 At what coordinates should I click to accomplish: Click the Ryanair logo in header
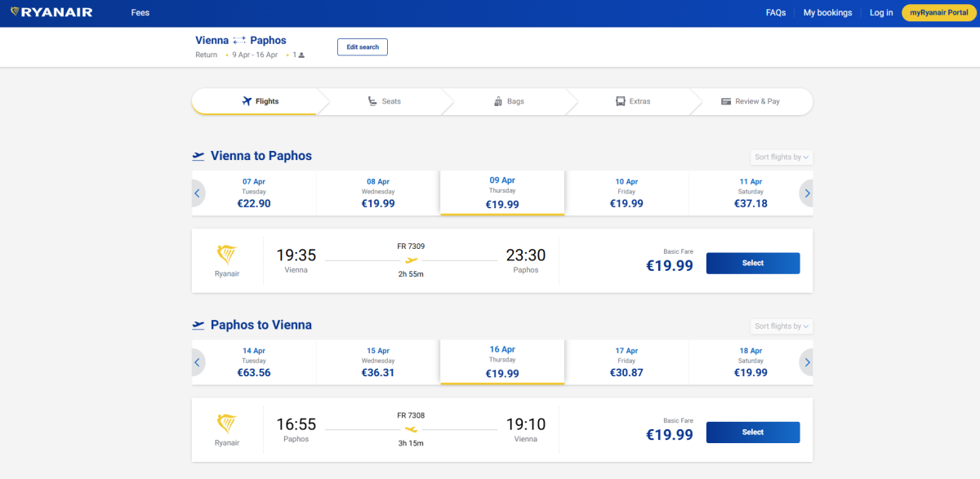[51, 13]
